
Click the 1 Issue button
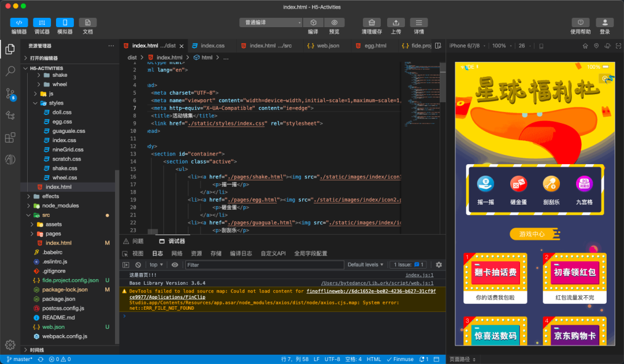408,265
